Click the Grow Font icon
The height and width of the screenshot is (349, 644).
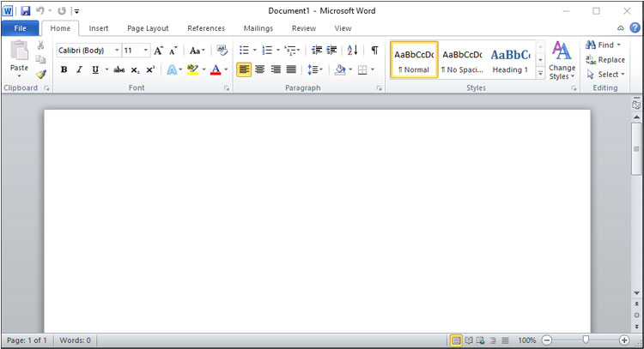pyautogui.click(x=159, y=51)
